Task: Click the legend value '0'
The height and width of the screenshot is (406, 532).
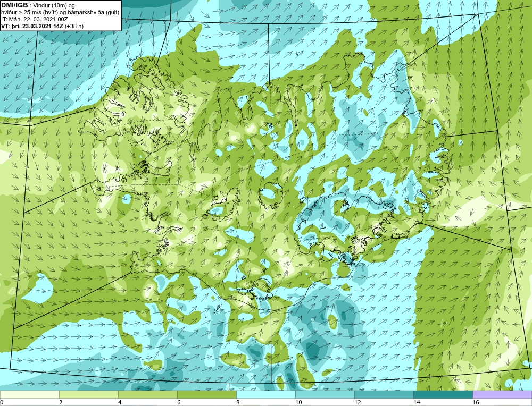Action: click(x=2, y=402)
